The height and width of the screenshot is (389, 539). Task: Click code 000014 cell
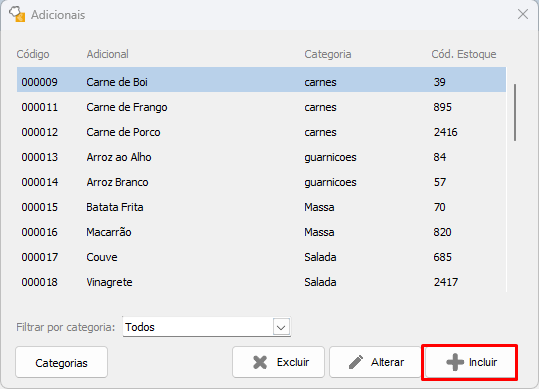40,182
